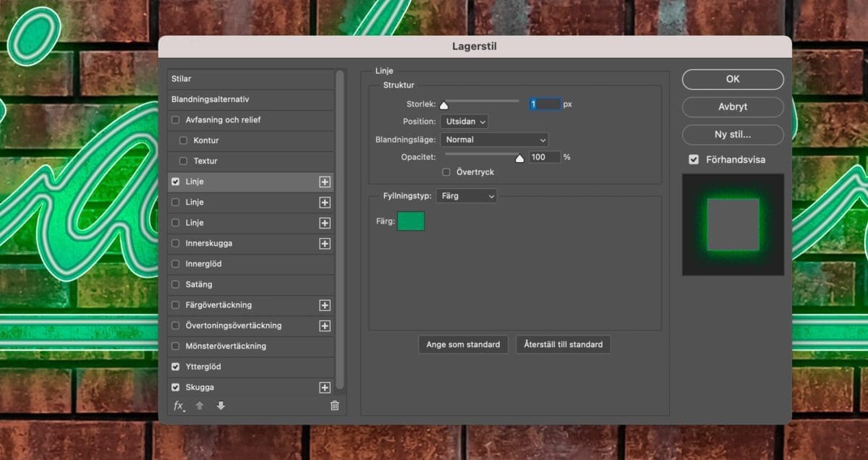Enable the Övertoningsövertäckning checkbox
The image size is (868, 460).
tap(175, 326)
